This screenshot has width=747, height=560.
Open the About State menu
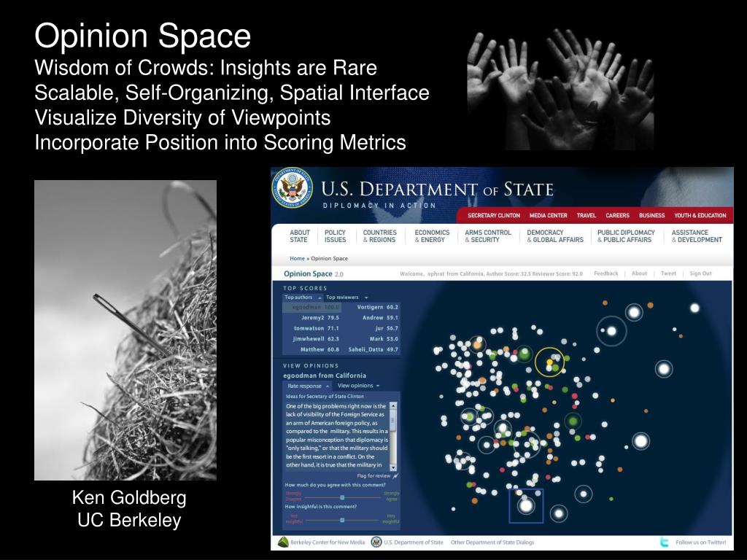pyautogui.click(x=300, y=236)
